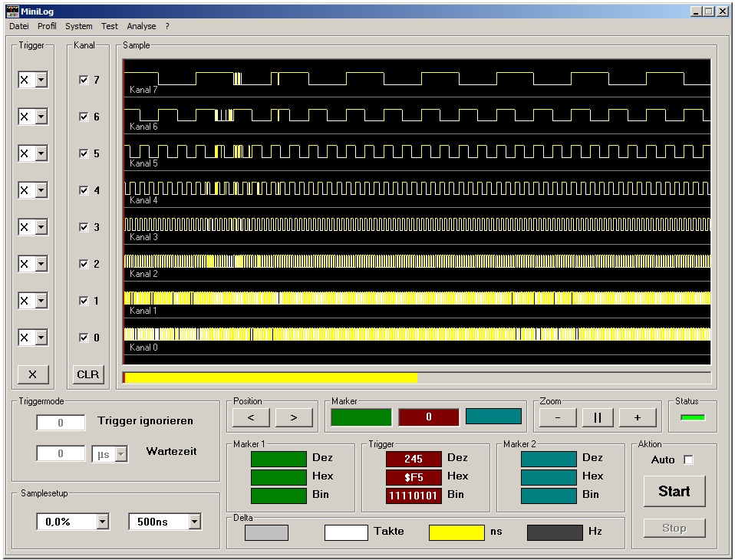Click the Kanal 7 waveform trace
735x560 pixels.
(x=417, y=78)
